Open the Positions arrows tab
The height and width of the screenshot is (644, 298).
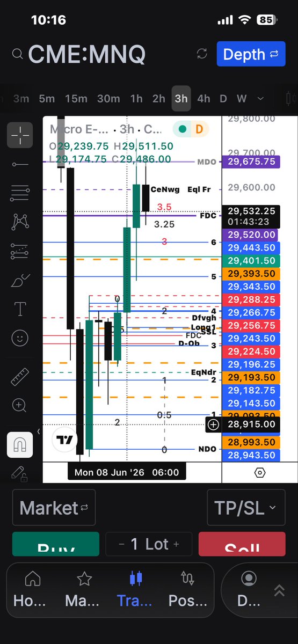[x=187, y=589]
